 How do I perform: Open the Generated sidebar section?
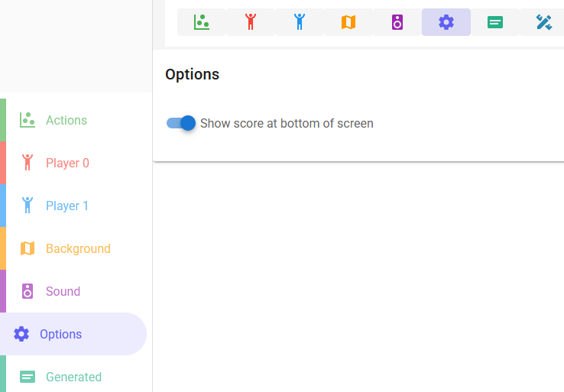73,377
